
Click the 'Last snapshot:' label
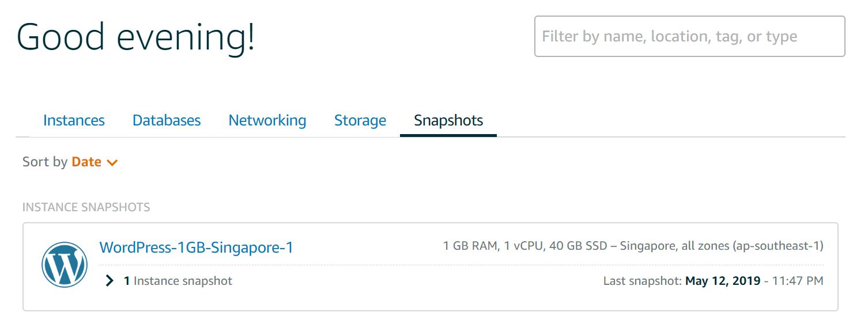click(643, 281)
